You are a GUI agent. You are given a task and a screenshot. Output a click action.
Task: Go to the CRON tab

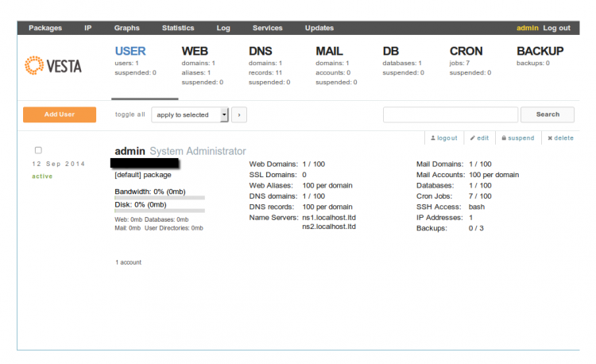[466, 52]
